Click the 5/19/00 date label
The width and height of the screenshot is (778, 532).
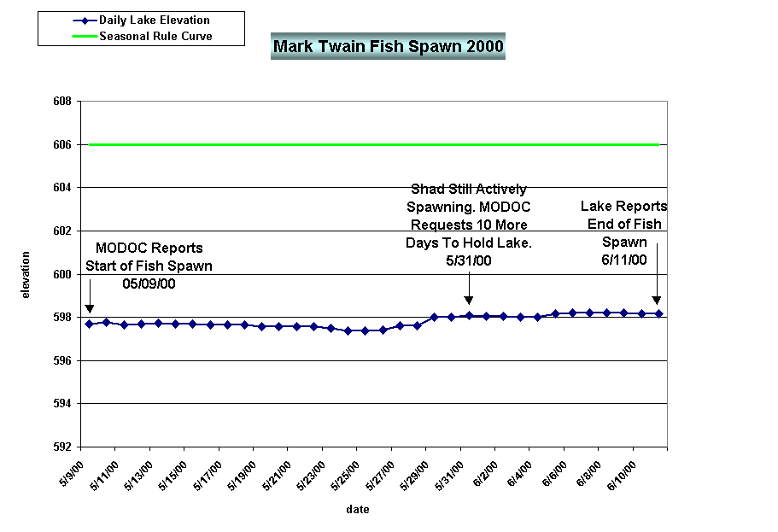tap(242, 476)
